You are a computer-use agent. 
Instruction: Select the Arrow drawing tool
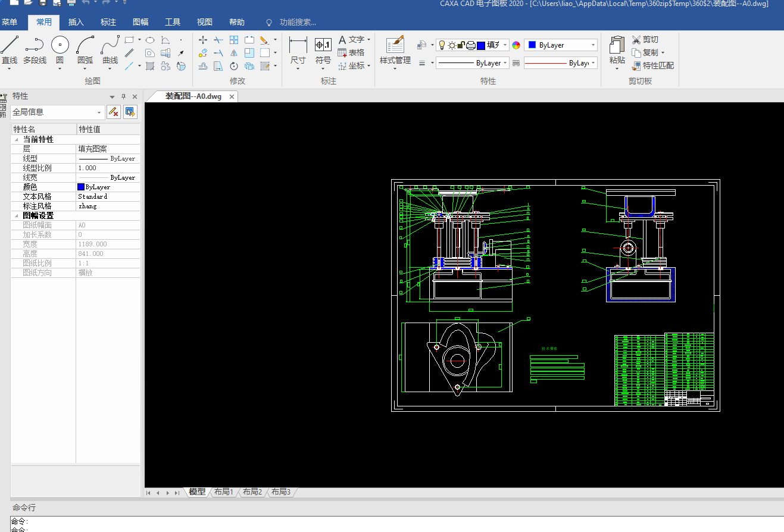(181, 53)
